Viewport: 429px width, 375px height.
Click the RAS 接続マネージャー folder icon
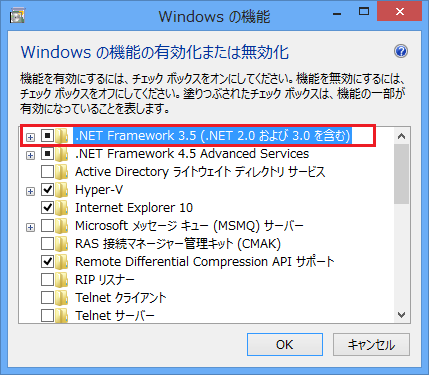point(62,244)
